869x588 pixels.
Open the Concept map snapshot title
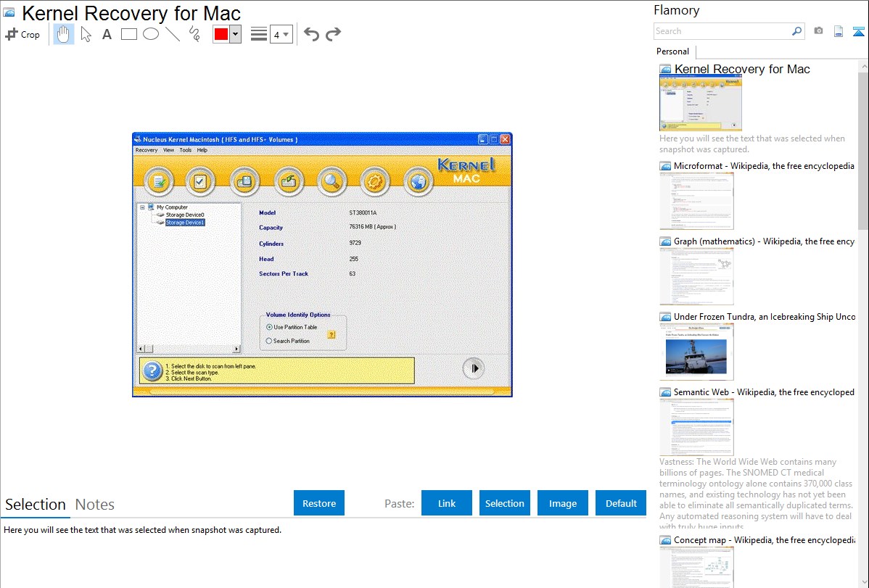(x=764, y=539)
